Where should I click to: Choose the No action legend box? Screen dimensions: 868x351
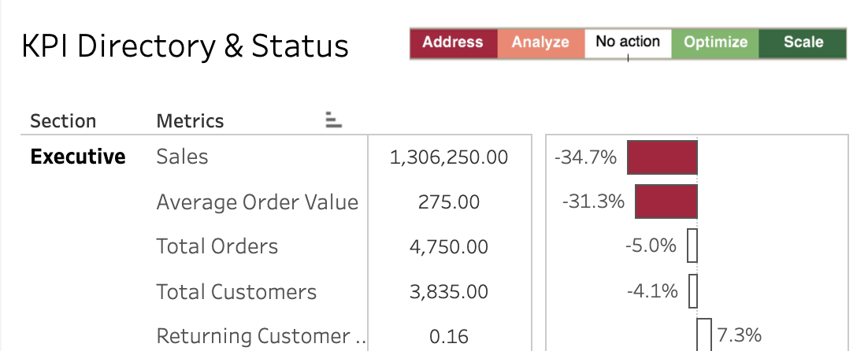(628, 43)
